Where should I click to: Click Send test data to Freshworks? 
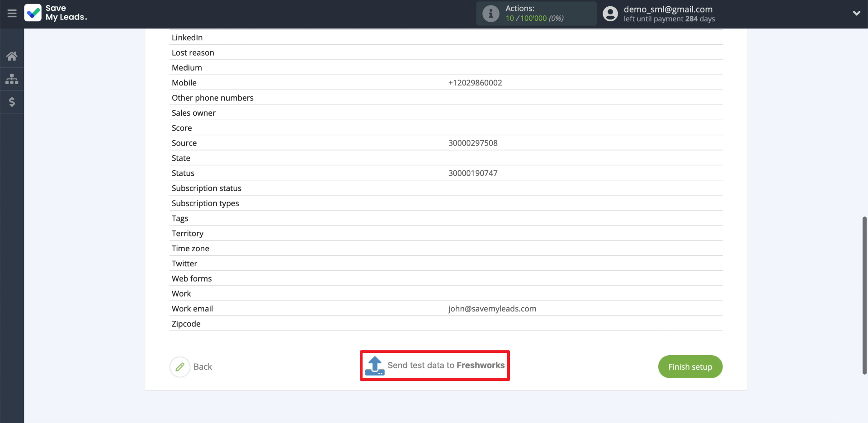tap(445, 366)
